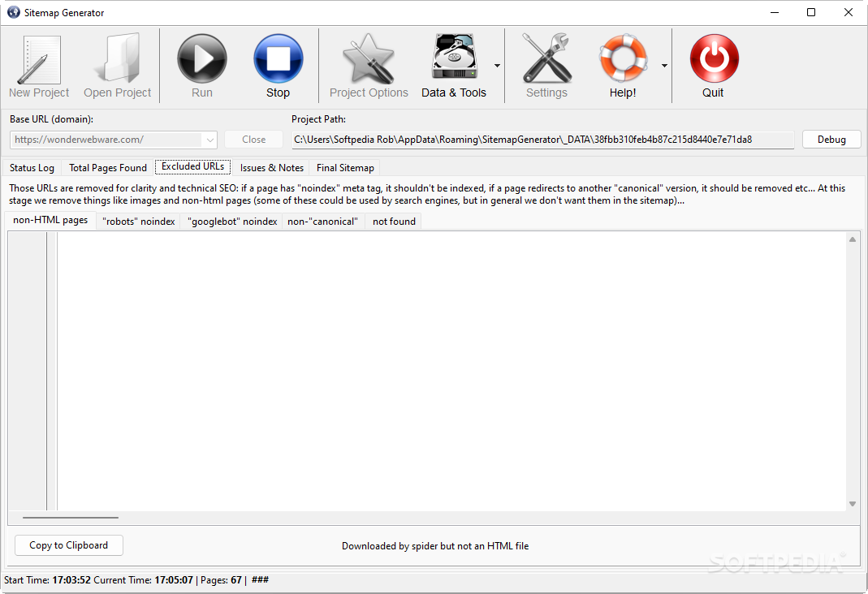Click the Start Time 17:03:52 status text
This screenshot has height=594, width=868.
click(47, 580)
